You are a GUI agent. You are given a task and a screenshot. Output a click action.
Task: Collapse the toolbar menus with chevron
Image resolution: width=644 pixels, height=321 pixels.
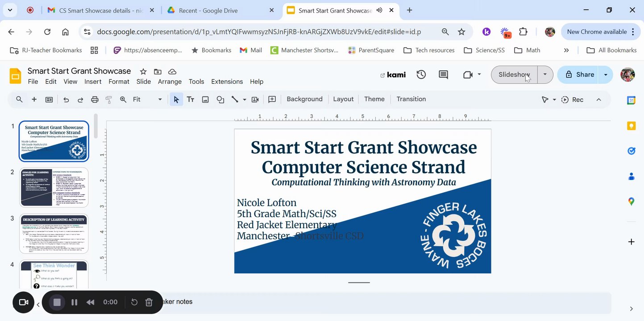pyautogui.click(x=599, y=99)
